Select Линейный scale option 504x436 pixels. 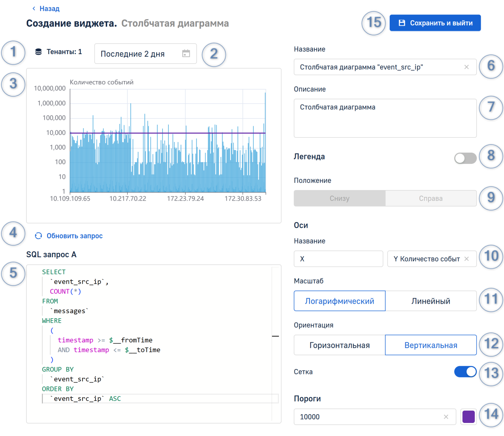431,301
